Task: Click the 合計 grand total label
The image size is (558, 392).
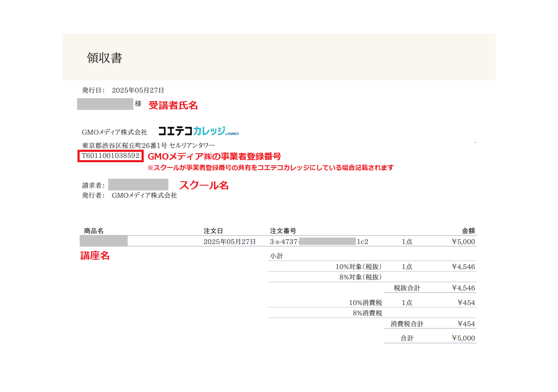Action: tap(407, 338)
